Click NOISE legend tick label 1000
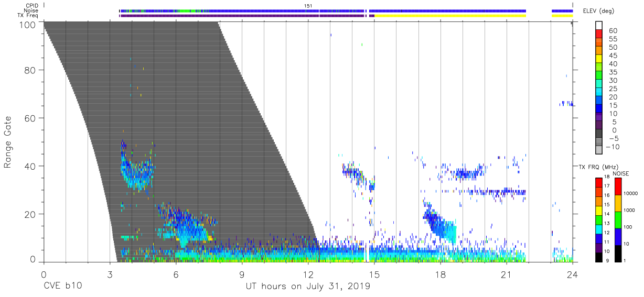Viewport: 644px width, 297px height. pyautogui.click(x=630, y=210)
